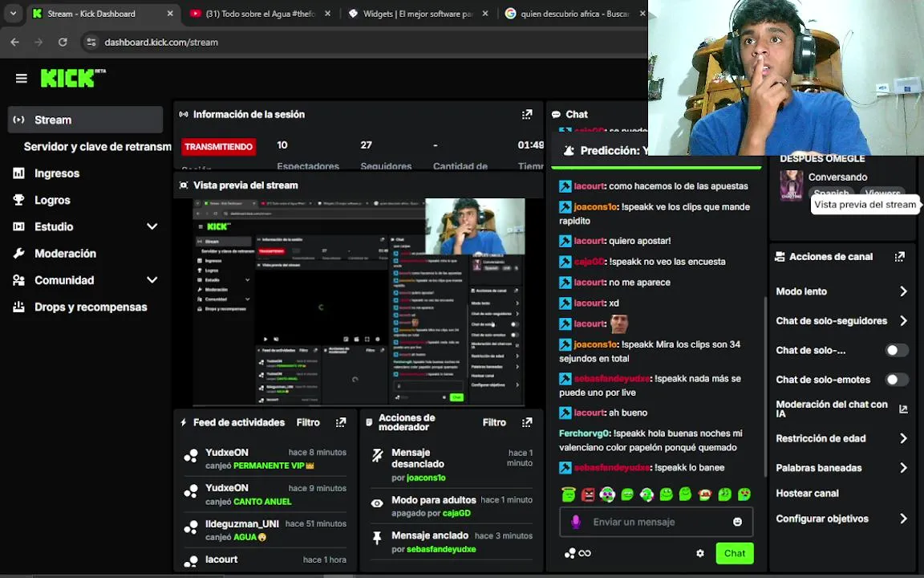
Task: Click the chat panel scrollbar
Action: click(765, 386)
